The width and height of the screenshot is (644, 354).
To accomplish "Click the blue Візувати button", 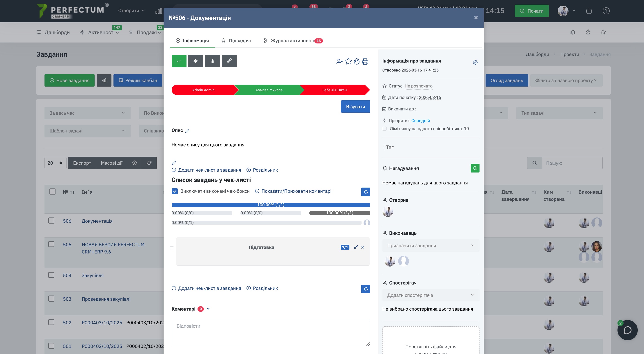I will [x=355, y=107].
